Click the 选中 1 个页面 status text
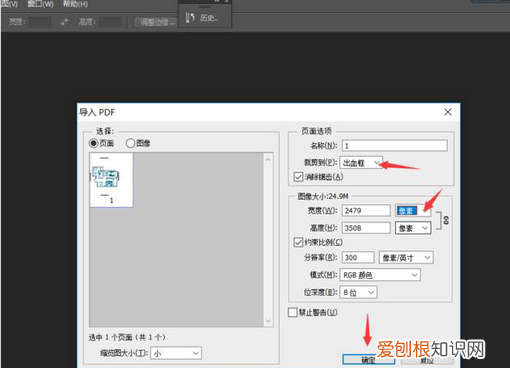The width and height of the screenshot is (510, 368). pos(127,337)
